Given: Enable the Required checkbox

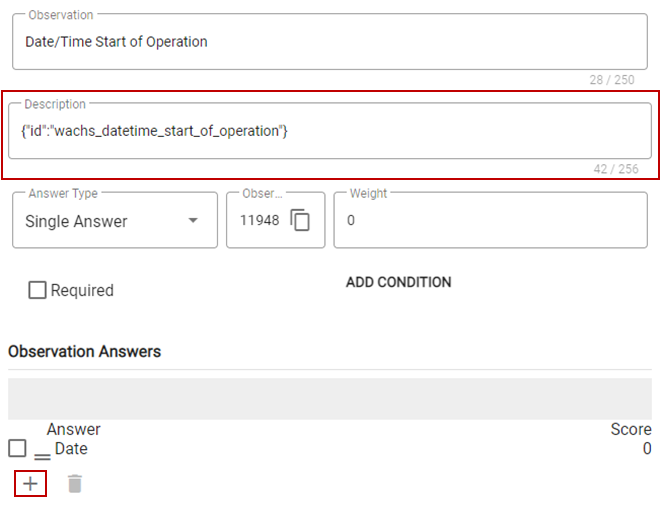Looking at the screenshot, I should pyautogui.click(x=37, y=290).
